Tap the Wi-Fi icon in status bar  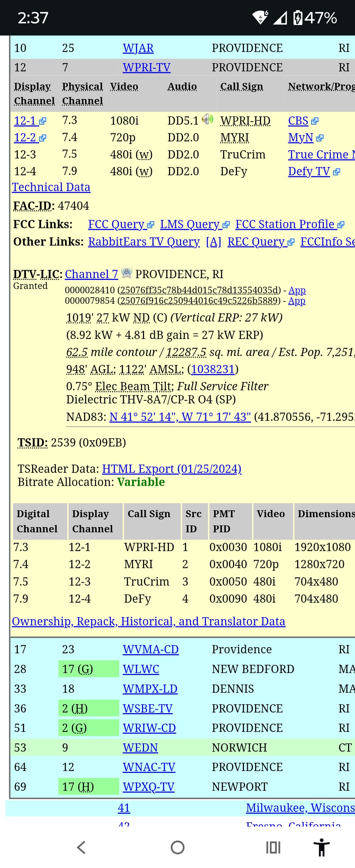pos(260,17)
